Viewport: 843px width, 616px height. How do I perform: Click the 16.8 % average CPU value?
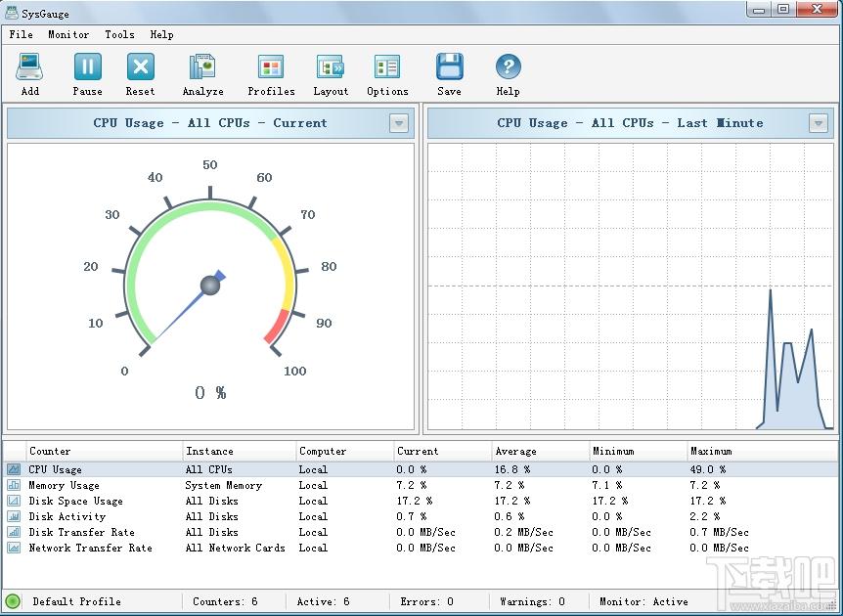coord(511,469)
